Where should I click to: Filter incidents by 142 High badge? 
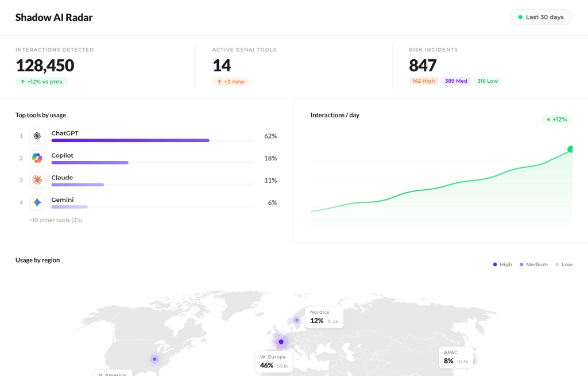click(x=423, y=81)
